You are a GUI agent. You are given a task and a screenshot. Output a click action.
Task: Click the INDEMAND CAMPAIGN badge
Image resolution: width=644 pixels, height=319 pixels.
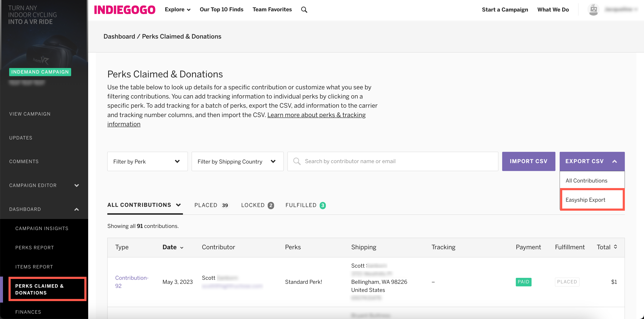coord(40,72)
